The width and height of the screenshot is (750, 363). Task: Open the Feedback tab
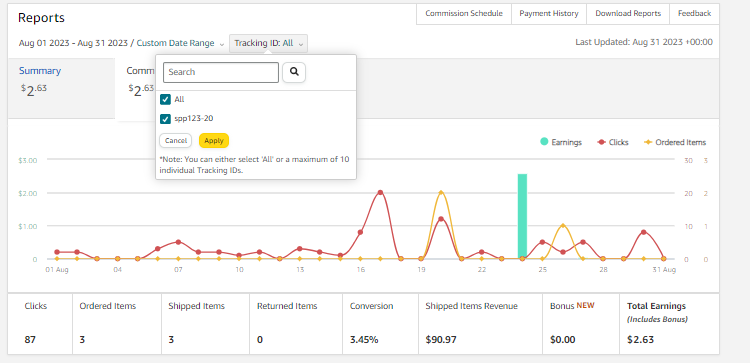click(694, 14)
